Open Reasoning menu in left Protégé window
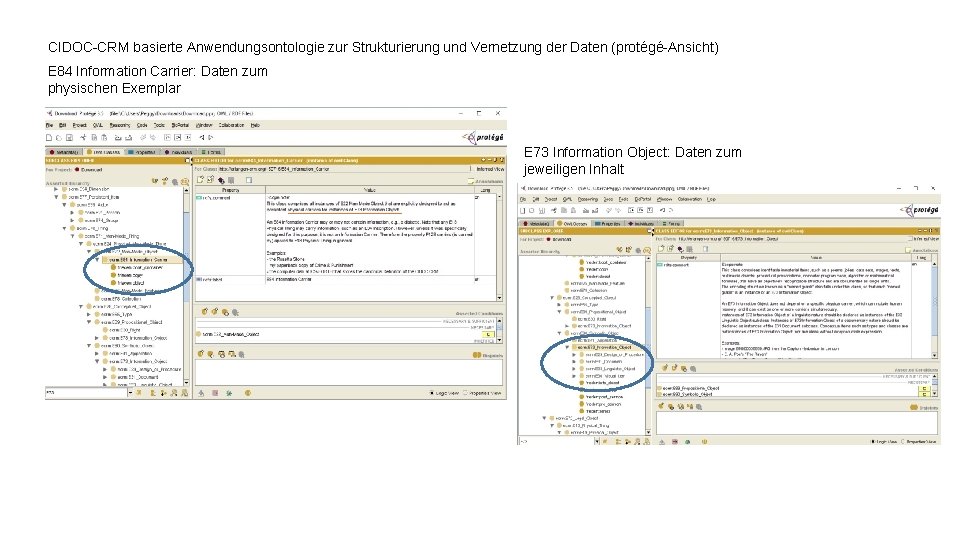 pos(119,125)
